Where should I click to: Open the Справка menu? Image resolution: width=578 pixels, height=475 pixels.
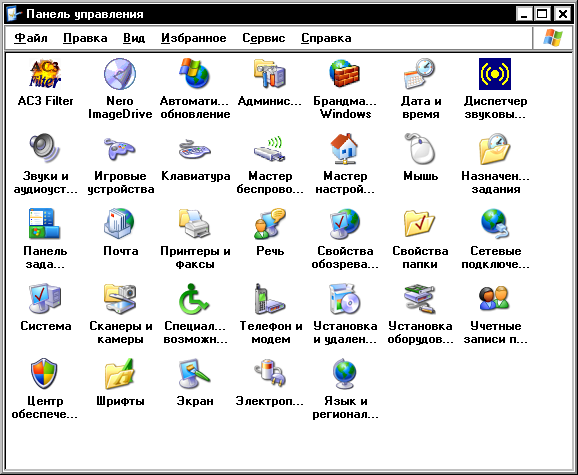(326, 38)
